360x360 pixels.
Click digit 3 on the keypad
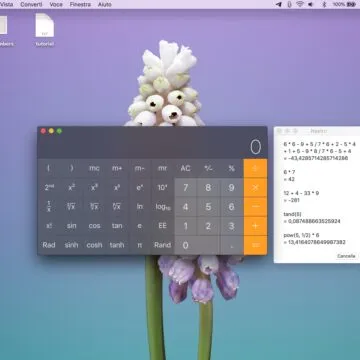coord(231,226)
